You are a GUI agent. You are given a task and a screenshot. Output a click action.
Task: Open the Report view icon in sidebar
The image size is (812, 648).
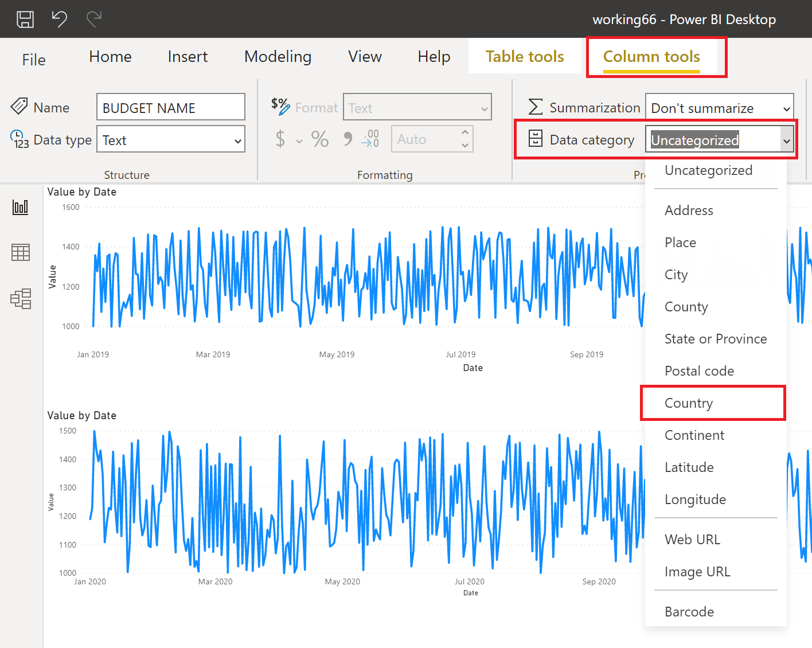(x=21, y=207)
